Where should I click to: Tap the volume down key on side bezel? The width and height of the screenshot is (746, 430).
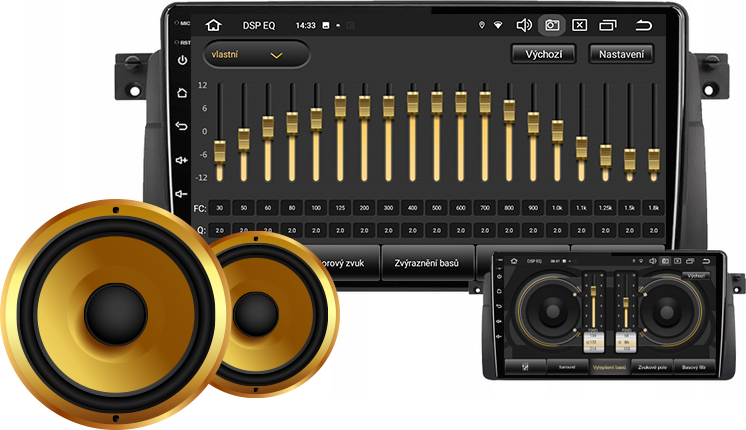(181, 194)
